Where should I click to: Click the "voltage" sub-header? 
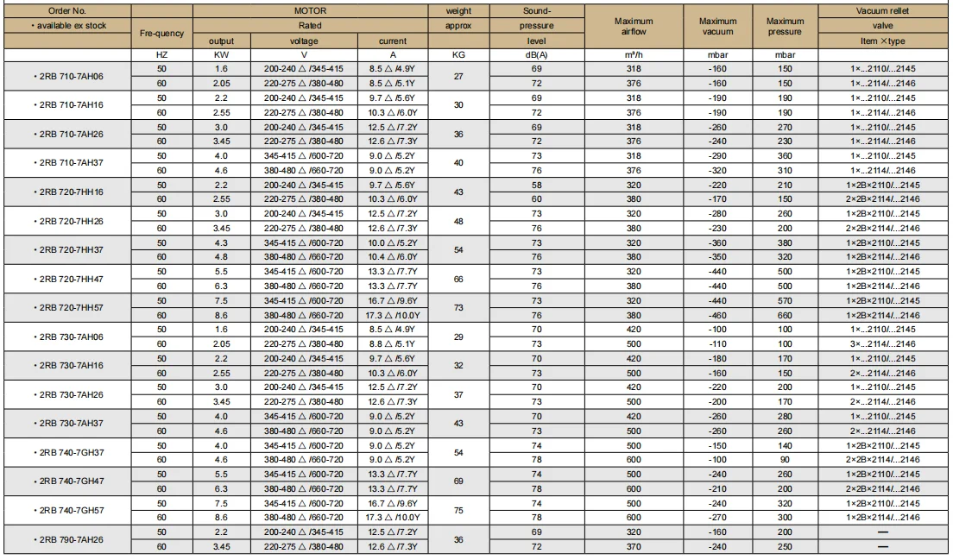click(x=304, y=41)
